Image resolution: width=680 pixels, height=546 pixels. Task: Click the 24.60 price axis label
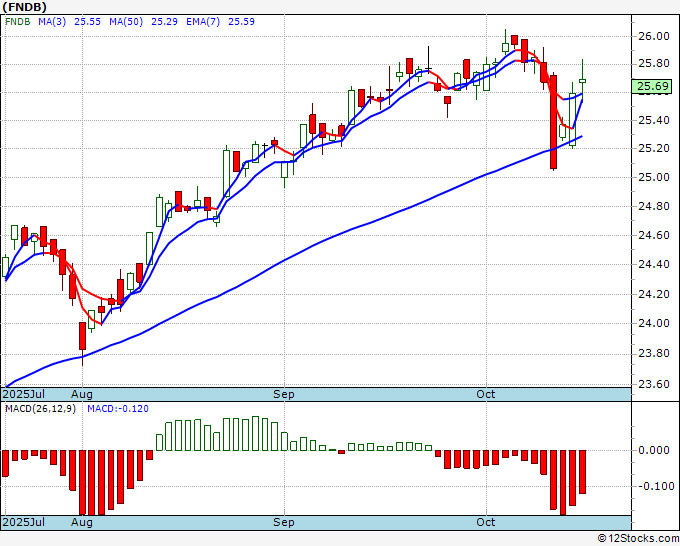[x=654, y=235]
